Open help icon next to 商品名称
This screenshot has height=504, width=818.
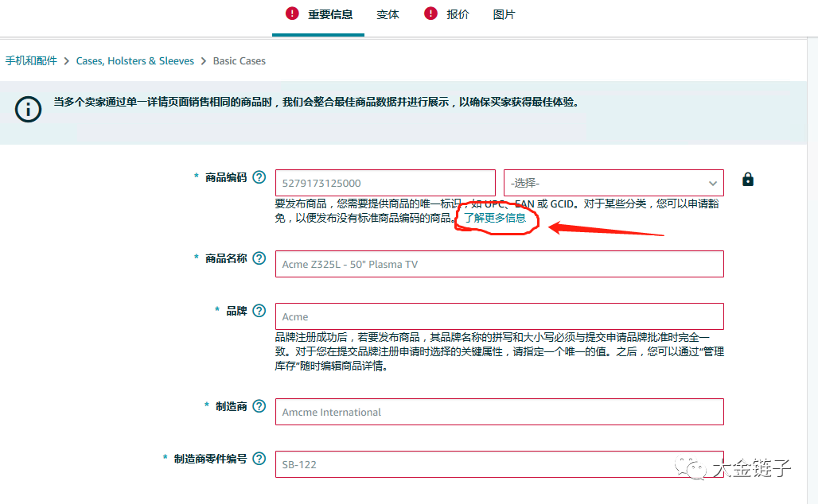pyautogui.click(x=259, y=258)
